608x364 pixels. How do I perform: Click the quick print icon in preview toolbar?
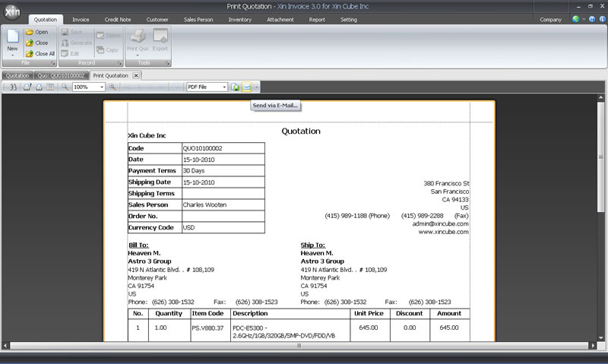click(27, 87)
